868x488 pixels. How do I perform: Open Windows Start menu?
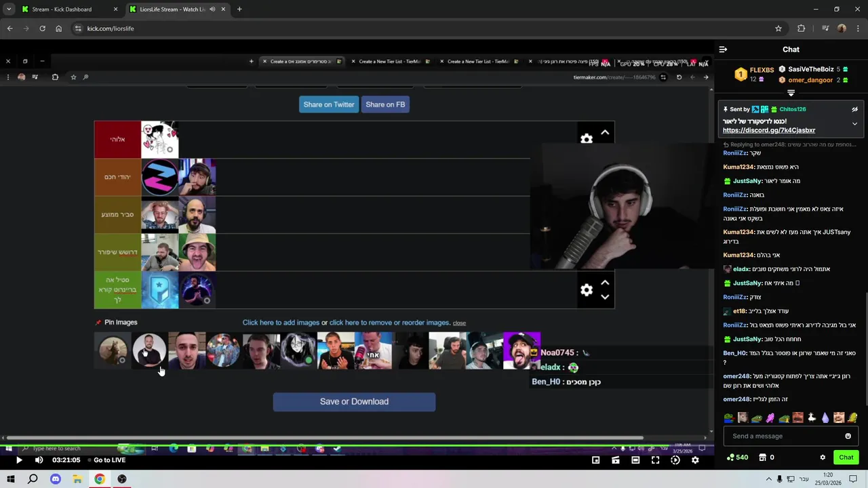pos(11,479)
